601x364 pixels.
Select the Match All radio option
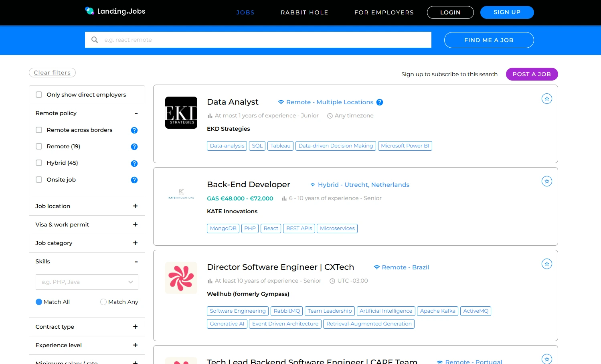pyautogui.click(x=39, y=302)
